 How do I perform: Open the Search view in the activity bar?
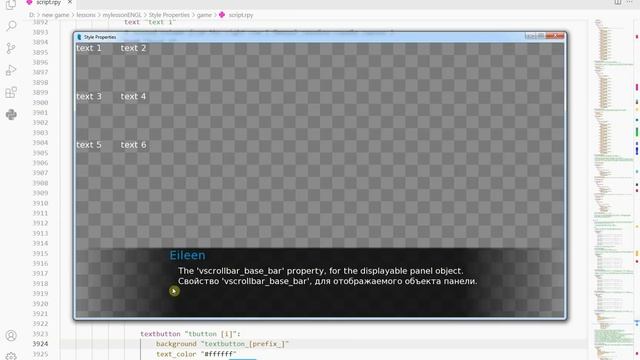pos(11,26)
